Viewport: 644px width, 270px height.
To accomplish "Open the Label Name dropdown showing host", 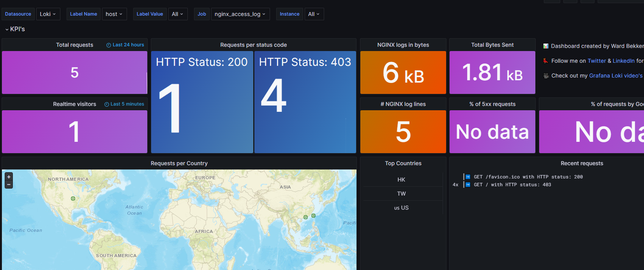I will coord(114,14).
